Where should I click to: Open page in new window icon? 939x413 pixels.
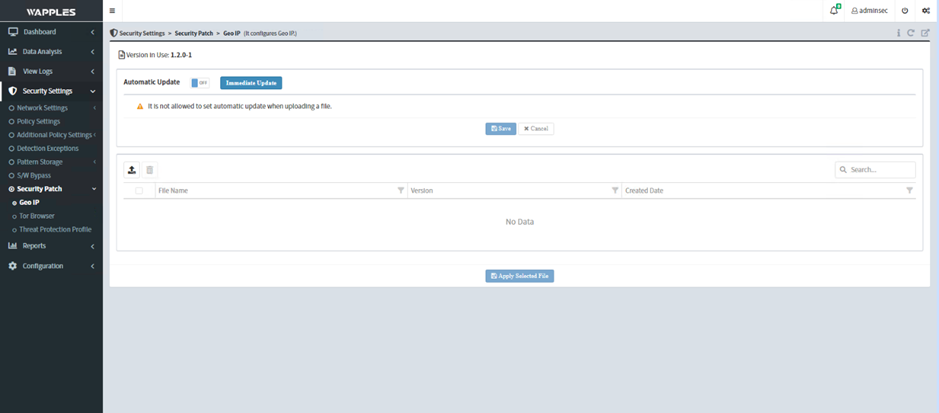(x=925, y=33)
